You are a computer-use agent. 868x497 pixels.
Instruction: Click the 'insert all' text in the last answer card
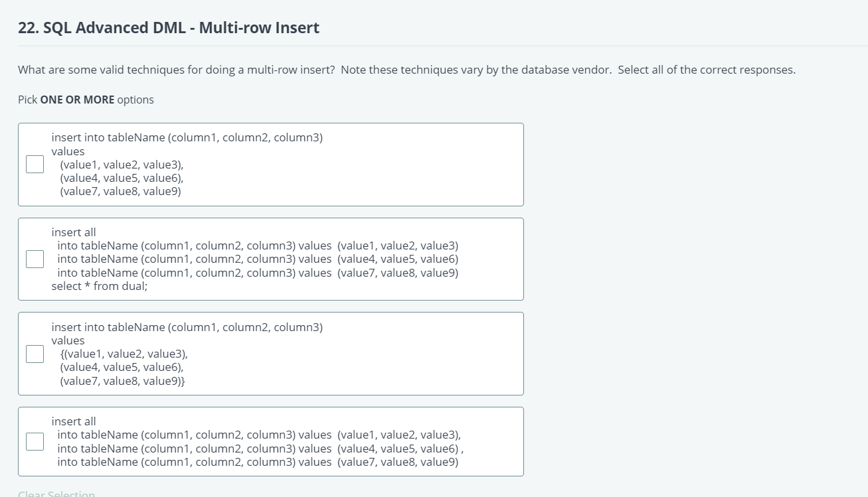tap(74, 421)
